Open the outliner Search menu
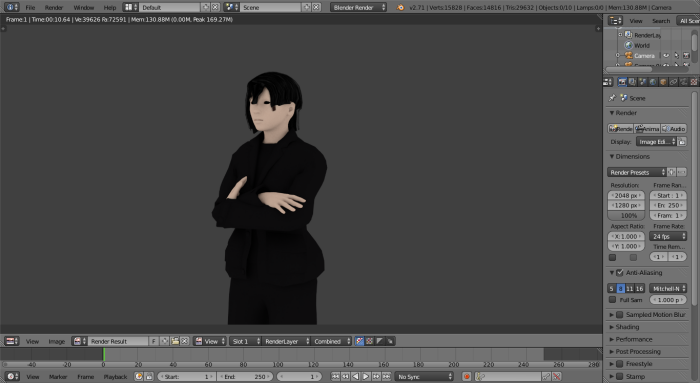This screenshot has width=700, height=383. (661, 21)
